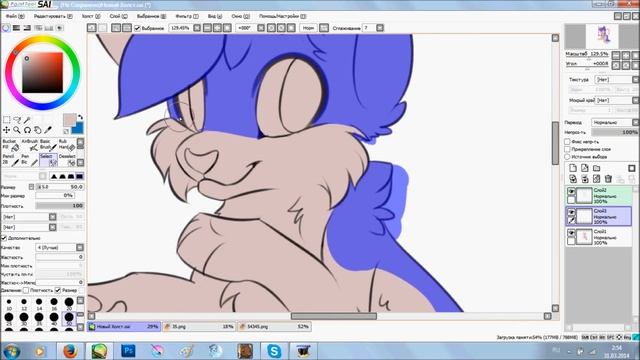Image resolution: width=640 pixels, height=360 pixels.
Task: Click the foreground color swatch
Action: tap(69, 120)
